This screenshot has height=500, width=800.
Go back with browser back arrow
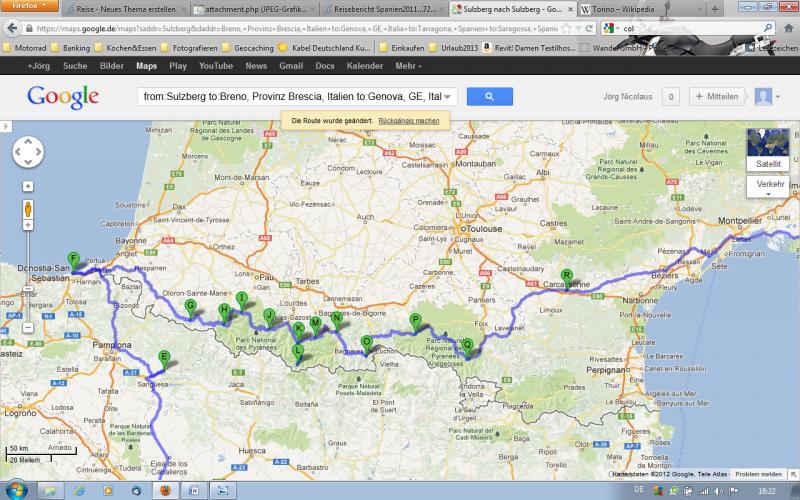click(12, 29)
